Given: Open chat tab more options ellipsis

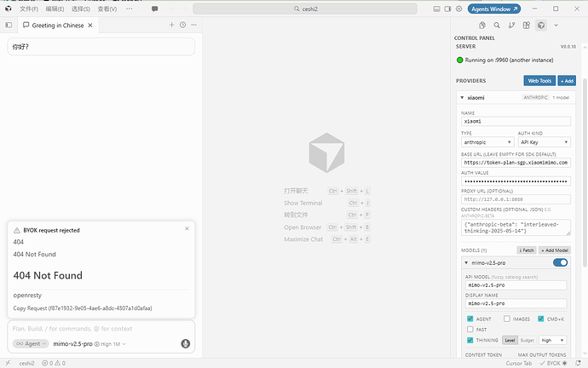Looking at the screenshot, I should pyautogui.click(x=194, y=25).
